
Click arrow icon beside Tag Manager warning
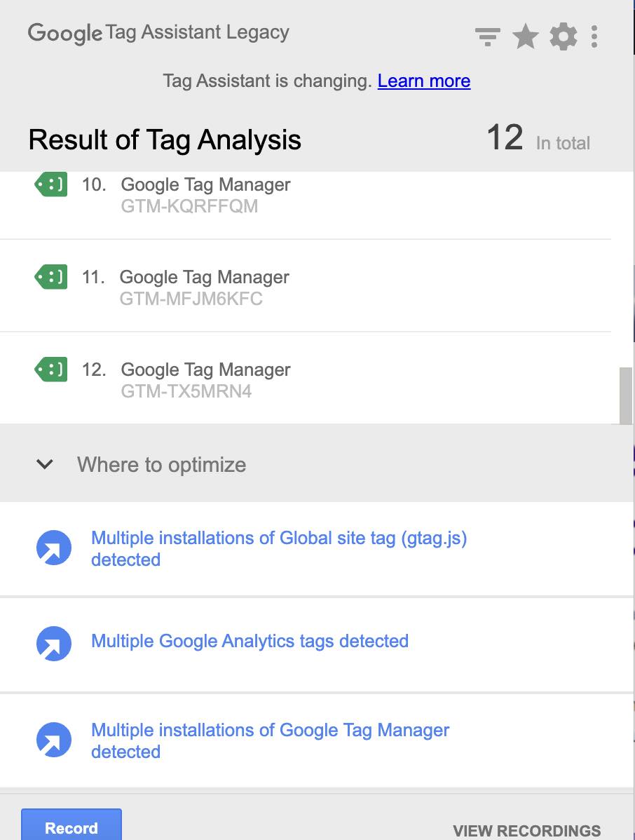[x=53, y=740]
